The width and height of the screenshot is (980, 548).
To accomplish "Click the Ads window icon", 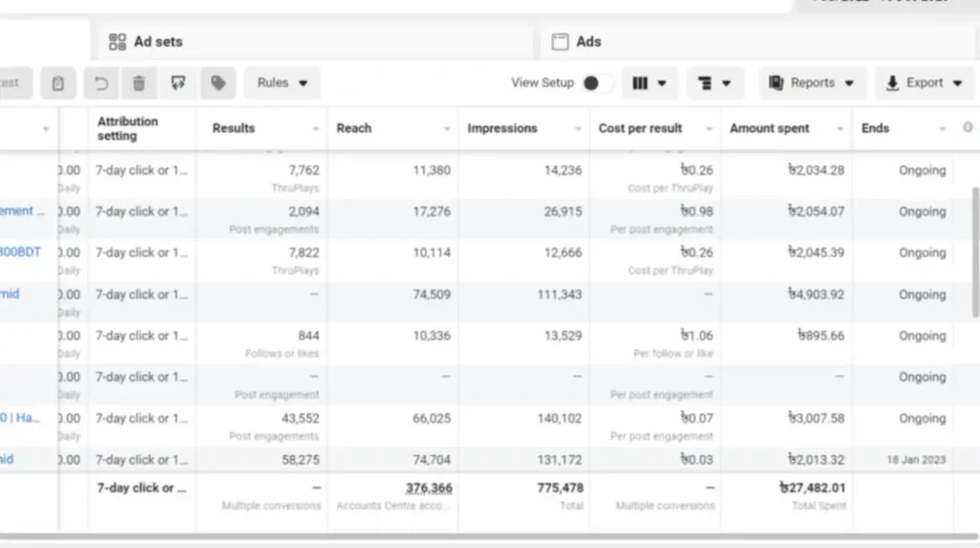I will tap(560, 42).
